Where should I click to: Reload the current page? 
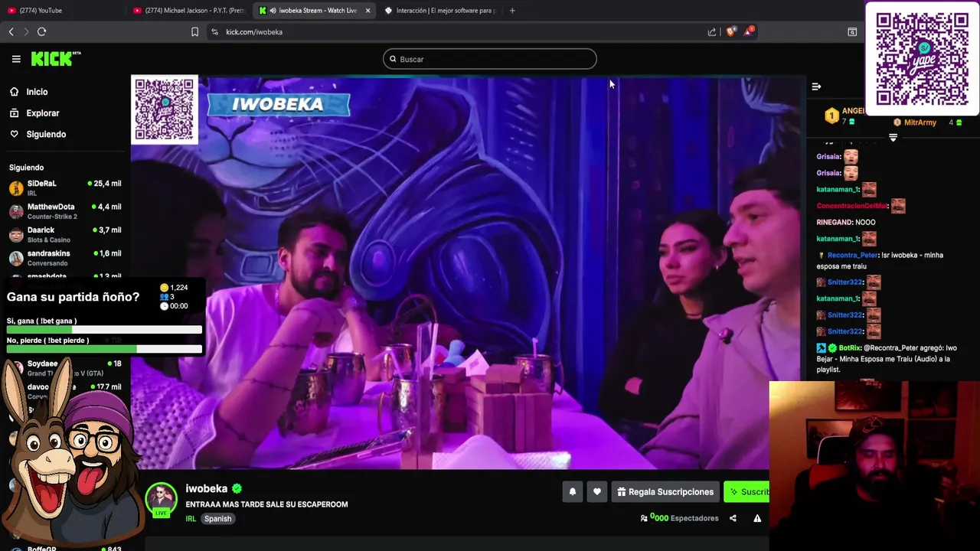(x=41, y=31)
